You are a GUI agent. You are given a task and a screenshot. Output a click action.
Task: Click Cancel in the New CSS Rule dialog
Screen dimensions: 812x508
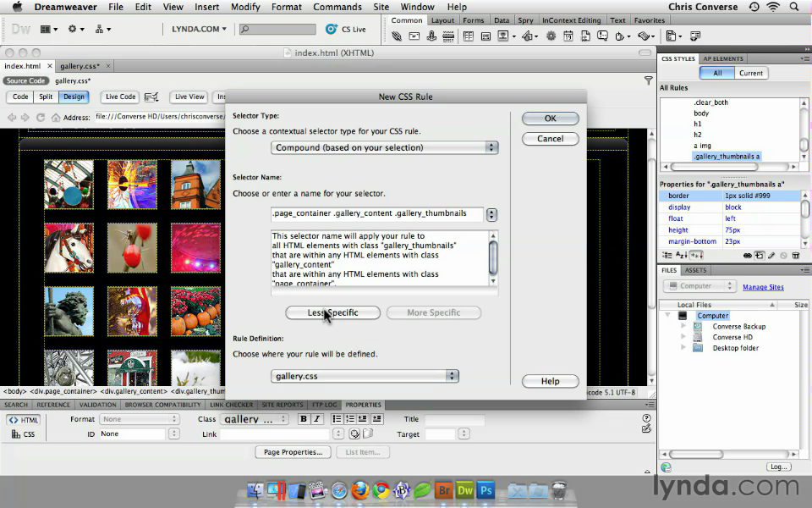550,138
